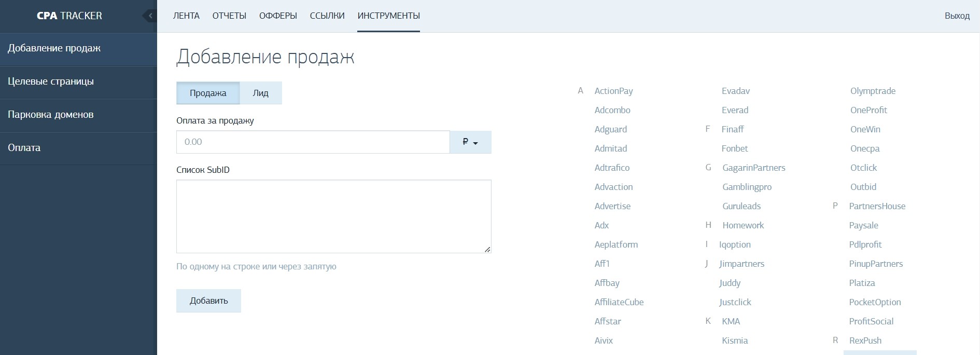Open the ССЫЛКИ tab

pyautogui.click(x=327, y=16)
